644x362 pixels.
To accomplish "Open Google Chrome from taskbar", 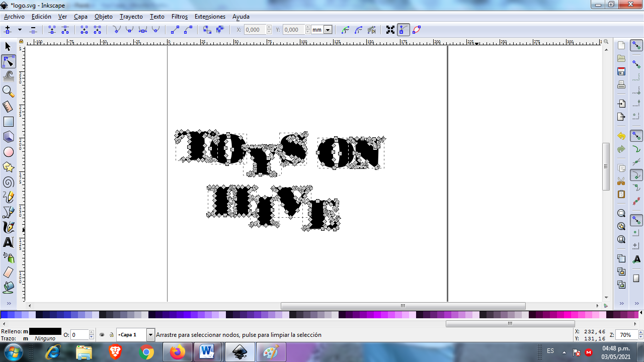I will (146, 352).
